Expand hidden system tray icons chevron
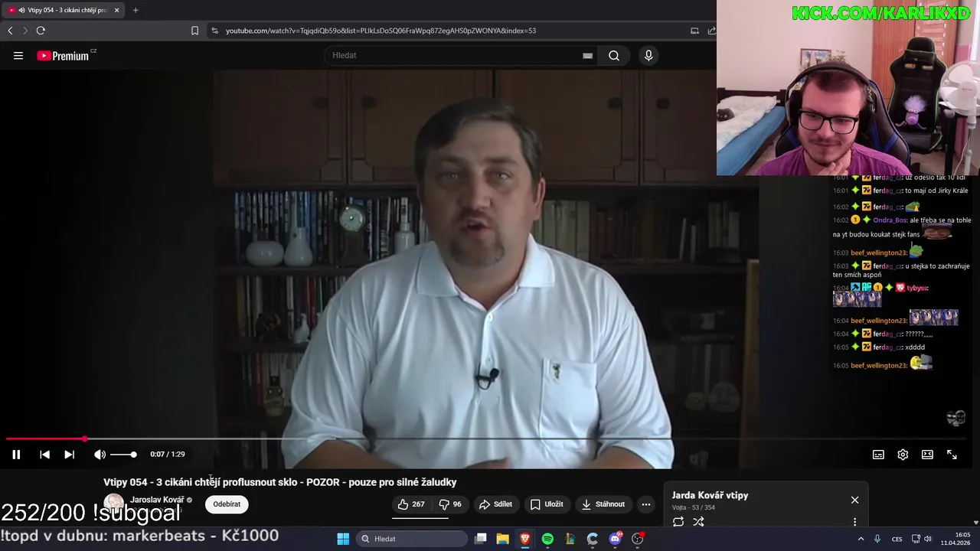Image resolution: width=980 pixels, height=551 pixels. [861, 539]
